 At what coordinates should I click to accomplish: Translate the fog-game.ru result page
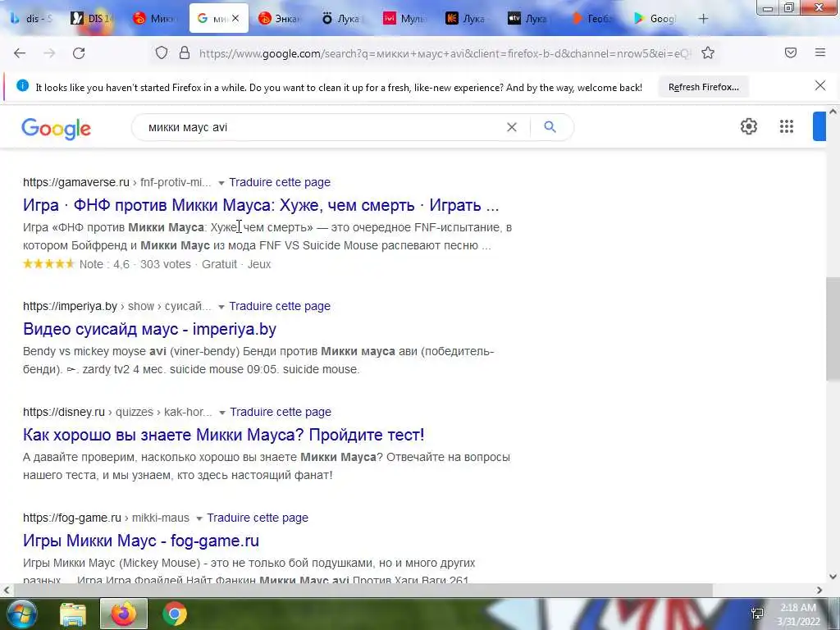coord(257,518)
